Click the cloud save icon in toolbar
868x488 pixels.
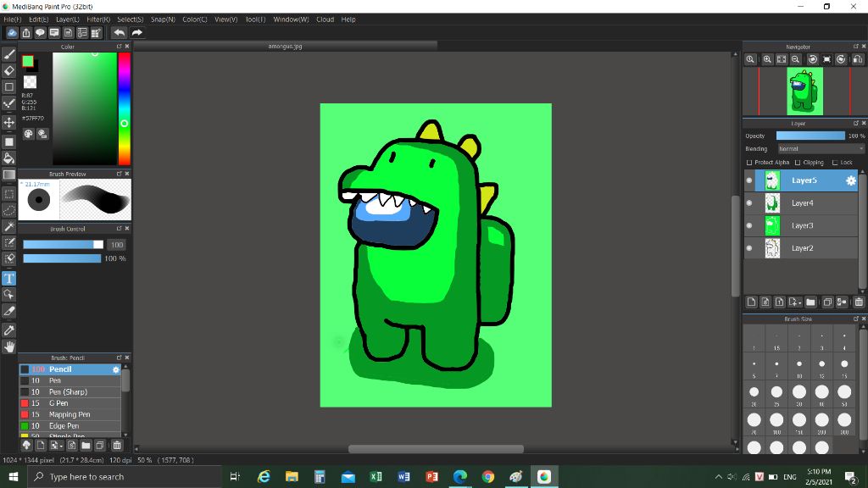(12, 33)
